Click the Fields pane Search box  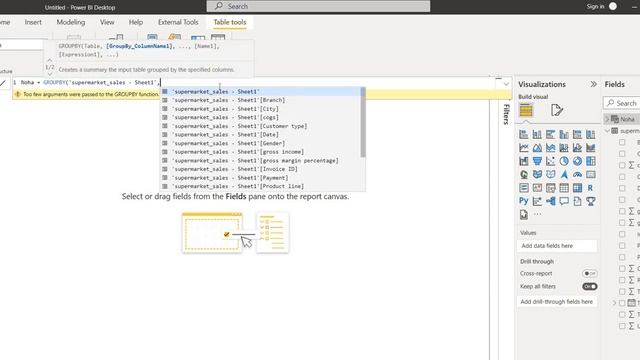pyautogui.click(x=621, y=103)
